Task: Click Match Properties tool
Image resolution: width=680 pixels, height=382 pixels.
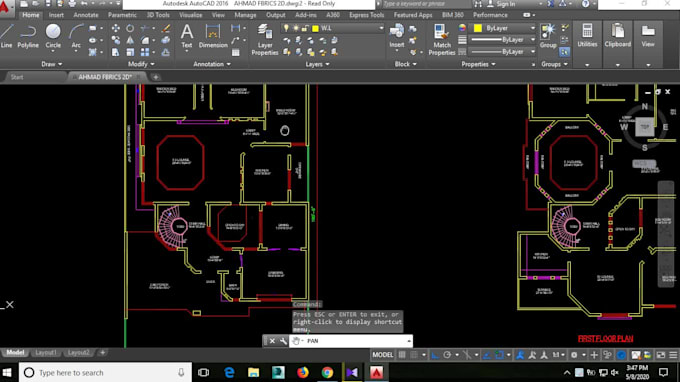Action: tap(441, 40)
